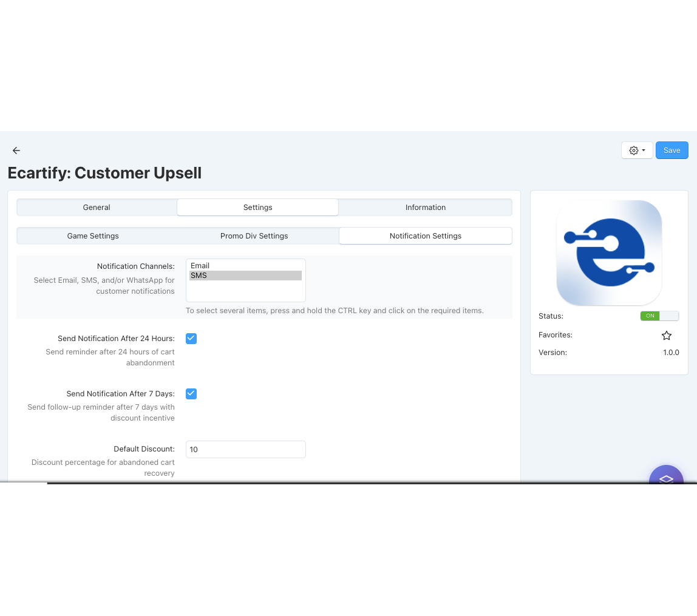Click the blue Save button
Image resolution: width=697 pixels, height=616 pixels.
pyautogui.click(x=671, y=151)
